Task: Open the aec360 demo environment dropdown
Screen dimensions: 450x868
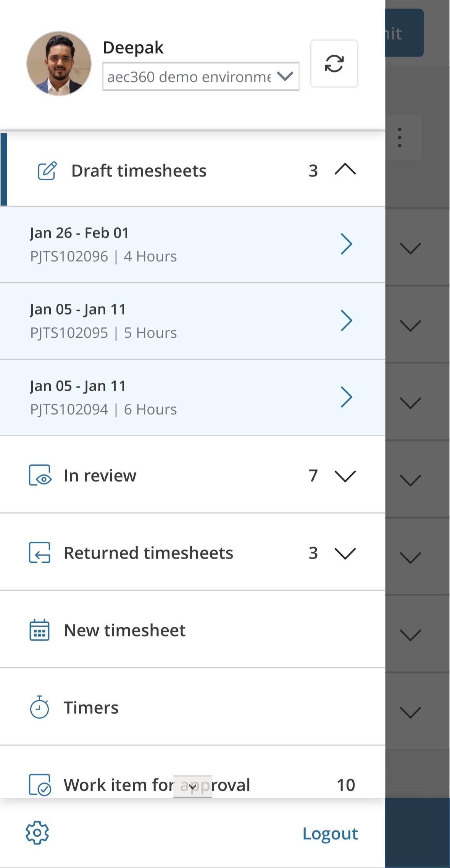Action: click(201, 77)
